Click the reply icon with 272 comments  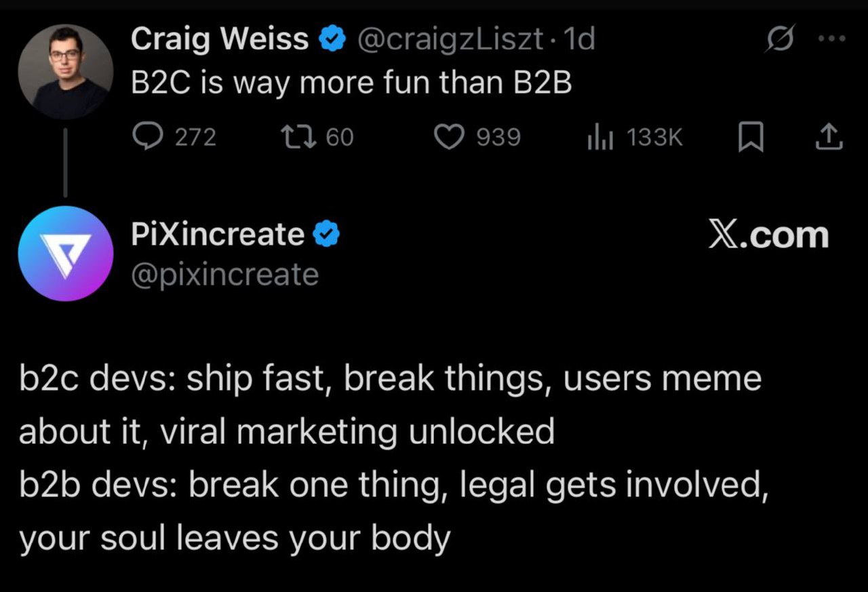pos(145,138)
